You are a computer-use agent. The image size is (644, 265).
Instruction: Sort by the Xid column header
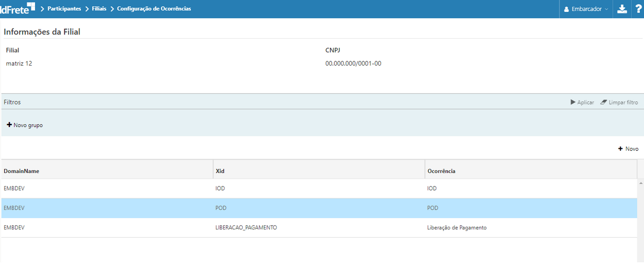click(x=220, y=171)
